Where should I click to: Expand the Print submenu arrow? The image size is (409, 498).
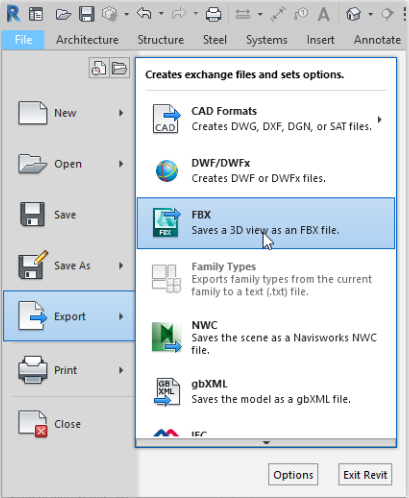(121, 370)
